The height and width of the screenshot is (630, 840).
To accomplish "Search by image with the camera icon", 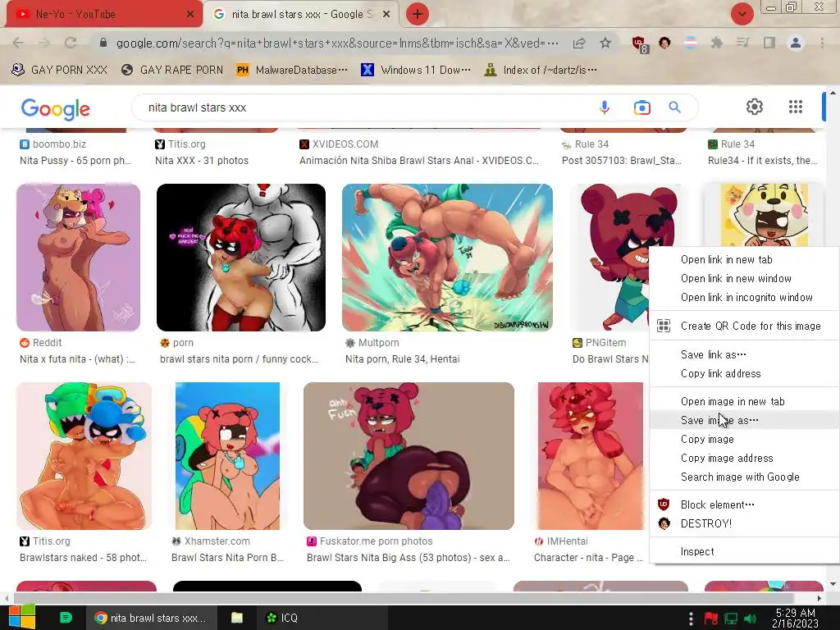I will [641, 107].
